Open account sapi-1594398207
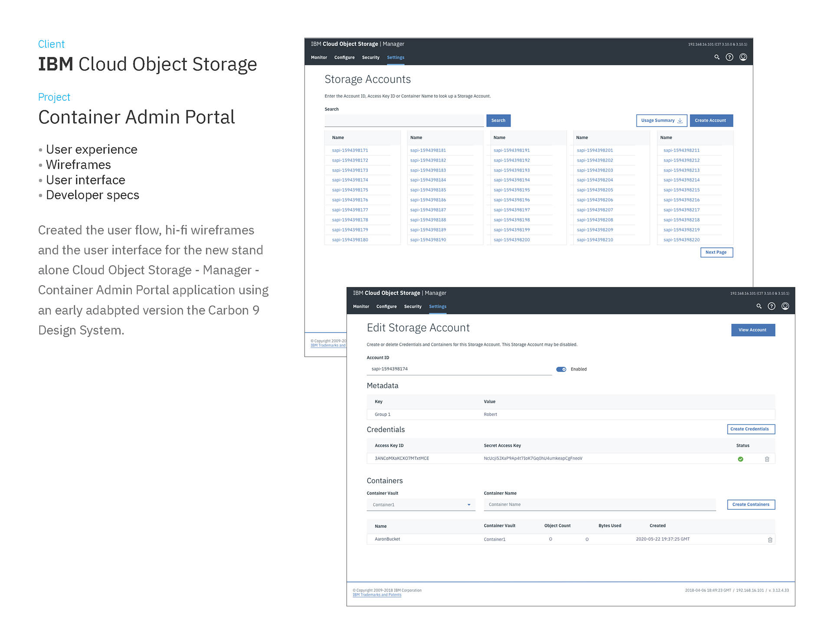Viewport: 833px width, 644px height. point(595,210)
